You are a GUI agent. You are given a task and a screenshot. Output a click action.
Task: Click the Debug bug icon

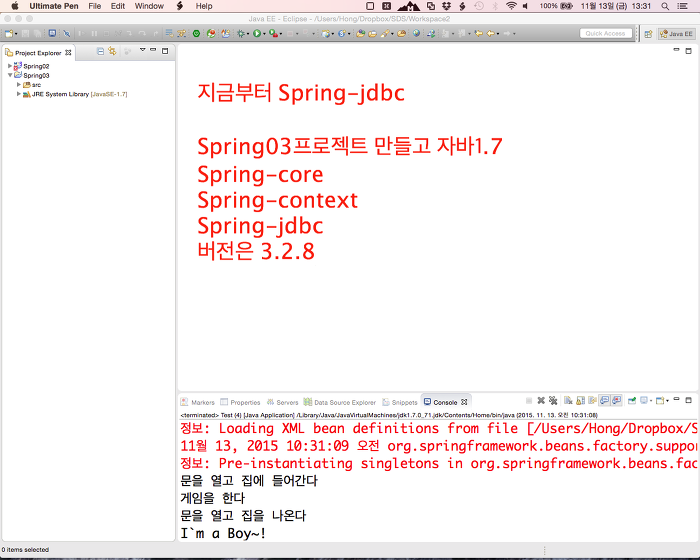coord(241,33)
